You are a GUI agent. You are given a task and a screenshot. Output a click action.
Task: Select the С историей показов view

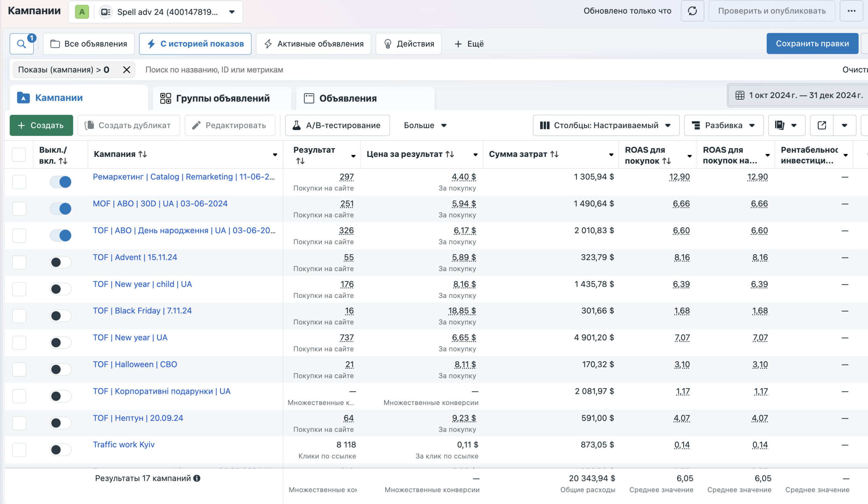click(195, 44)
